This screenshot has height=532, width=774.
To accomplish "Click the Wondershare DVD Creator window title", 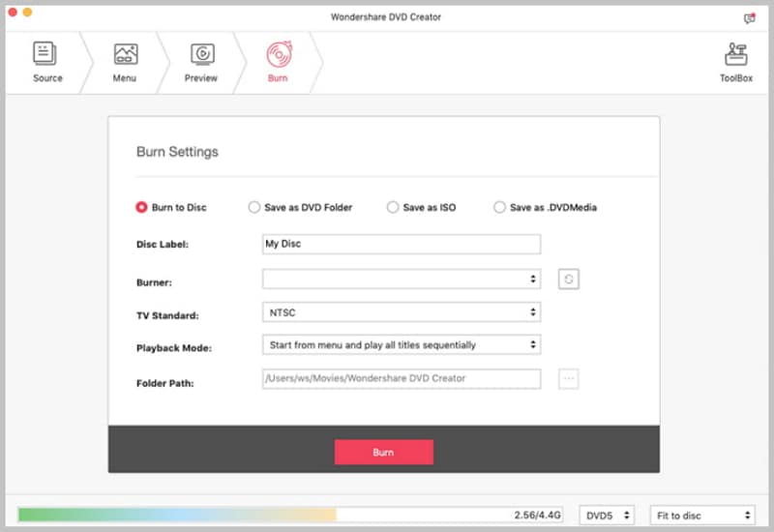I will click(385, 16).
